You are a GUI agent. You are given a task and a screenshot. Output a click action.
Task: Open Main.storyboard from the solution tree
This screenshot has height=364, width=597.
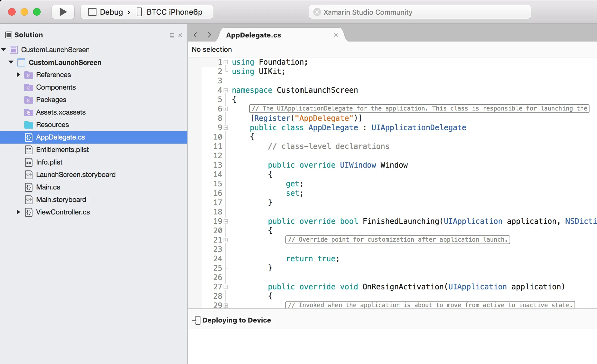61,199
